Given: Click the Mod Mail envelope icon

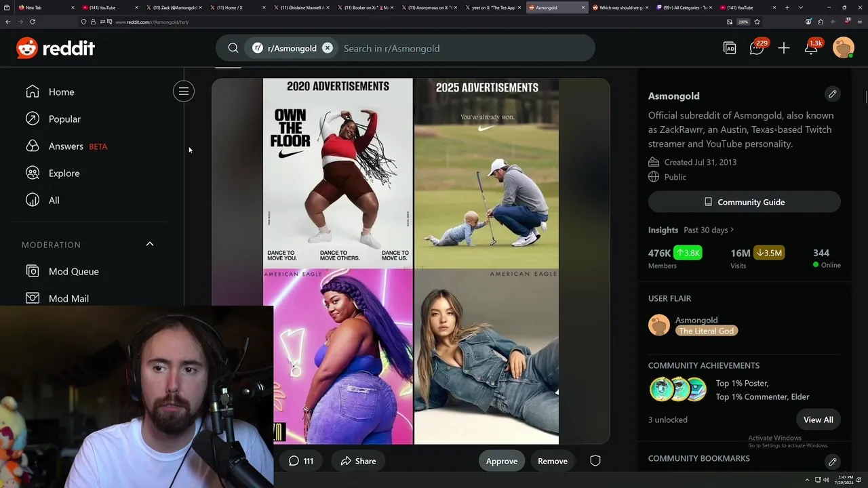Looking at the screenshot, I should coord(33,298).
